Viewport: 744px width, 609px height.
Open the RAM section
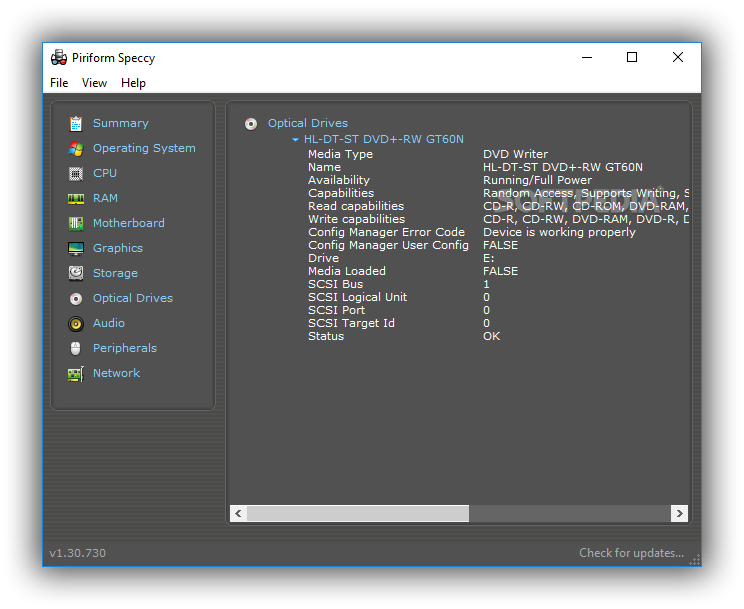(105, 198)
